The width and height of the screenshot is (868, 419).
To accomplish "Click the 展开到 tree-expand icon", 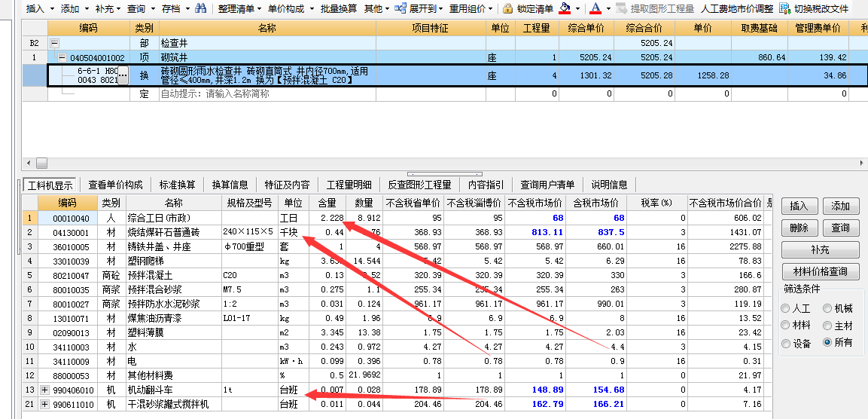I will [400, 8].
